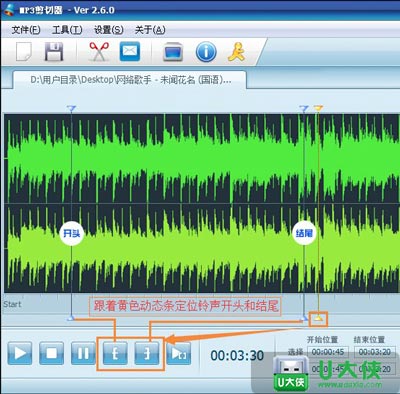The width and height of the screenshot is (400, 394).
Task: Click the monitor screen toolbar icon
Action: (x=173, y=52)
